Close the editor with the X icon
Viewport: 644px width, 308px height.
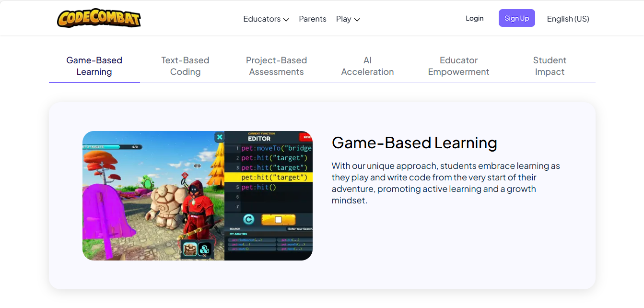click(x=219, y=137)
